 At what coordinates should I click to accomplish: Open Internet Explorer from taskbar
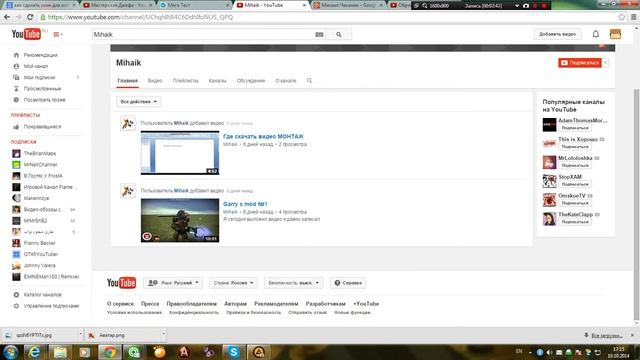(34, 352)
